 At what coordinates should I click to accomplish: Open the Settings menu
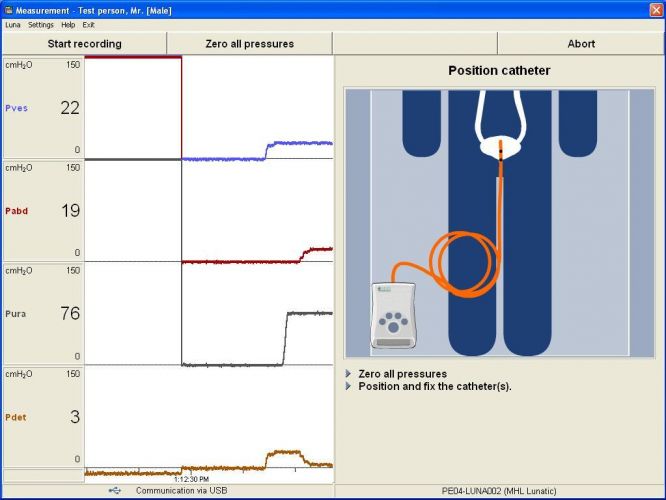tap(41, 24)
